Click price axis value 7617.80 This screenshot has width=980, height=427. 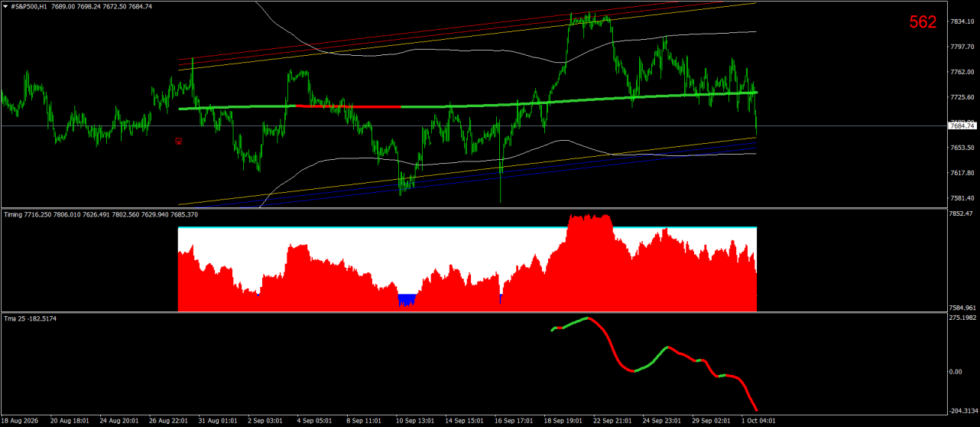point(962,173)
